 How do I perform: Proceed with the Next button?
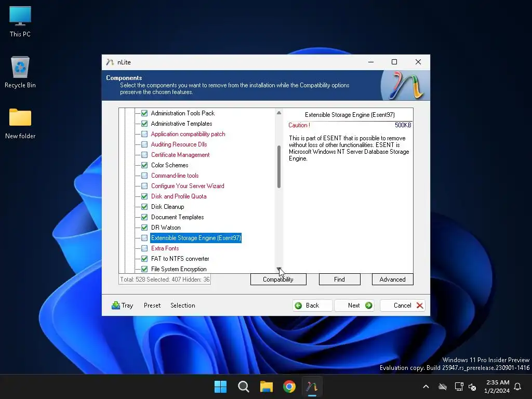[354, 305]
